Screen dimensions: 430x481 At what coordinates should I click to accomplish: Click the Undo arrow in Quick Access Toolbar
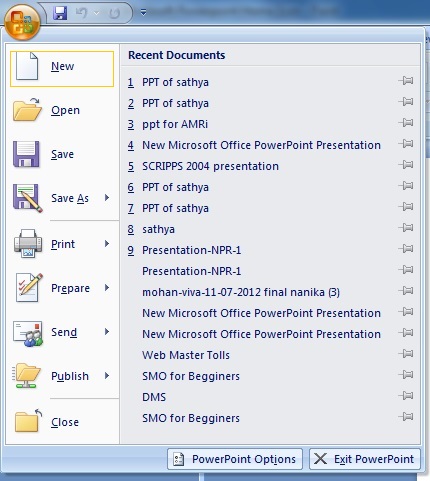click(81, 13)
